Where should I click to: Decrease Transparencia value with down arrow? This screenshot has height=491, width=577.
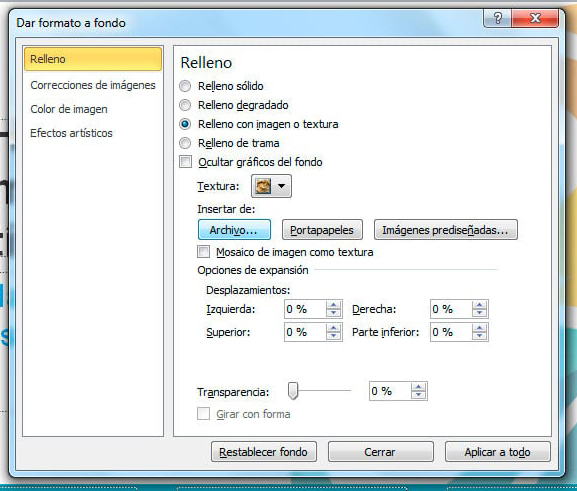coord(419,395)
